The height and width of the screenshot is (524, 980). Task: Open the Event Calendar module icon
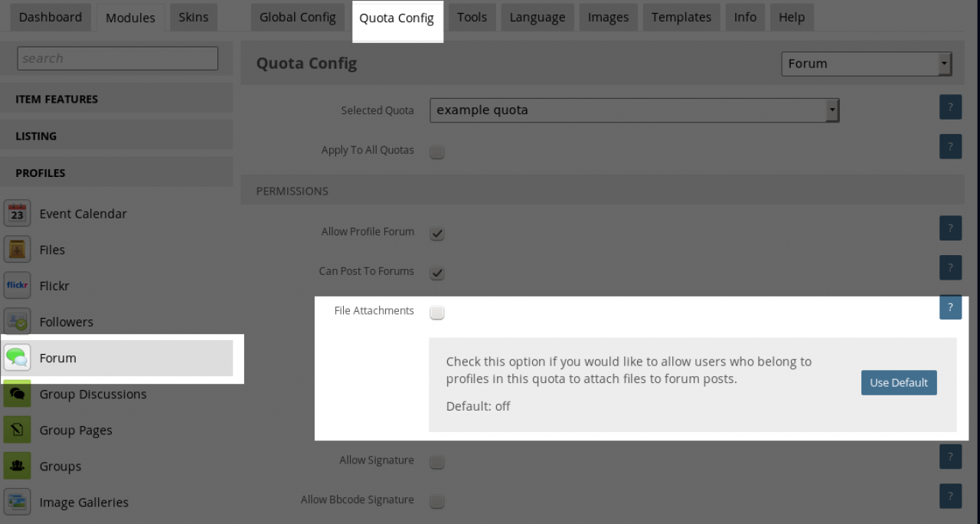pyautogui.click(x=18, y=214)
